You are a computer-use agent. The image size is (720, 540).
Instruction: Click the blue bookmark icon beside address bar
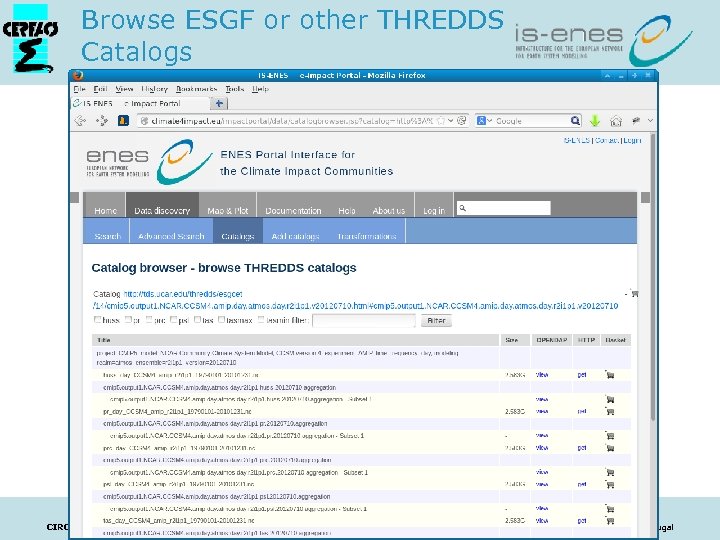click(x=123, y=121)
